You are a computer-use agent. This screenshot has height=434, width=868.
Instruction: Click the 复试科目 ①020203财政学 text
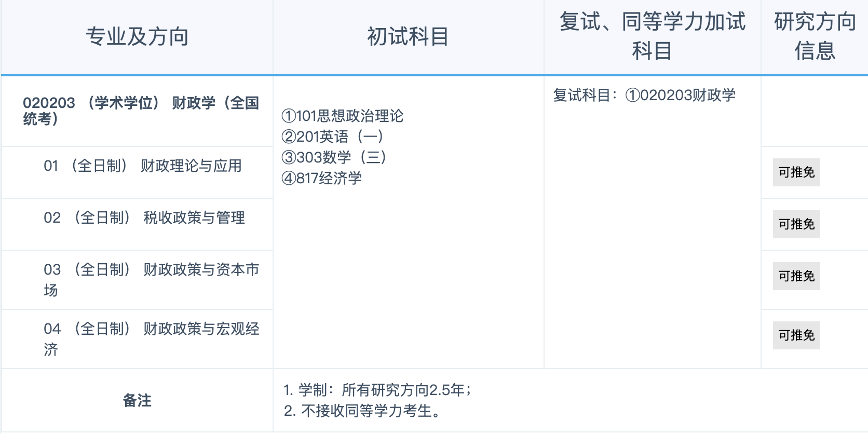coord(644,95)
